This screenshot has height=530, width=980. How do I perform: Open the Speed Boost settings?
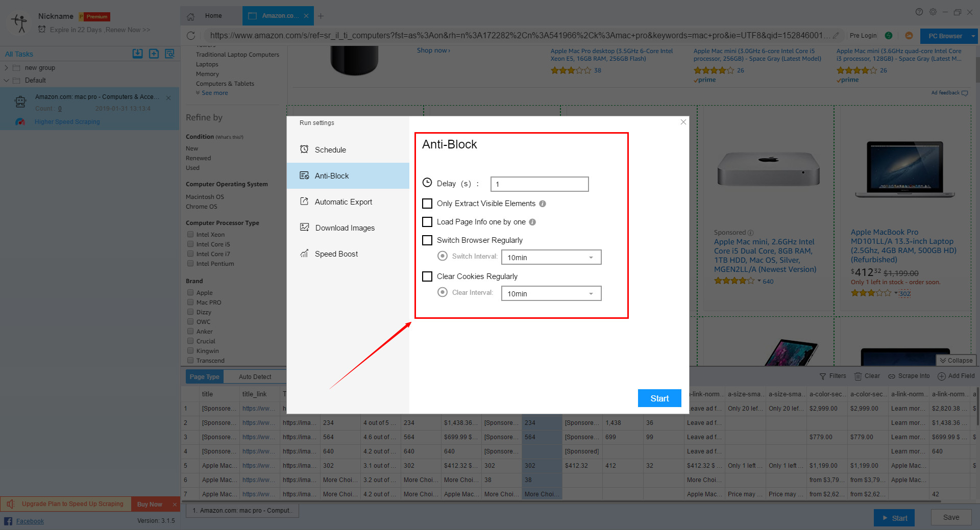[x=336, y=254]
